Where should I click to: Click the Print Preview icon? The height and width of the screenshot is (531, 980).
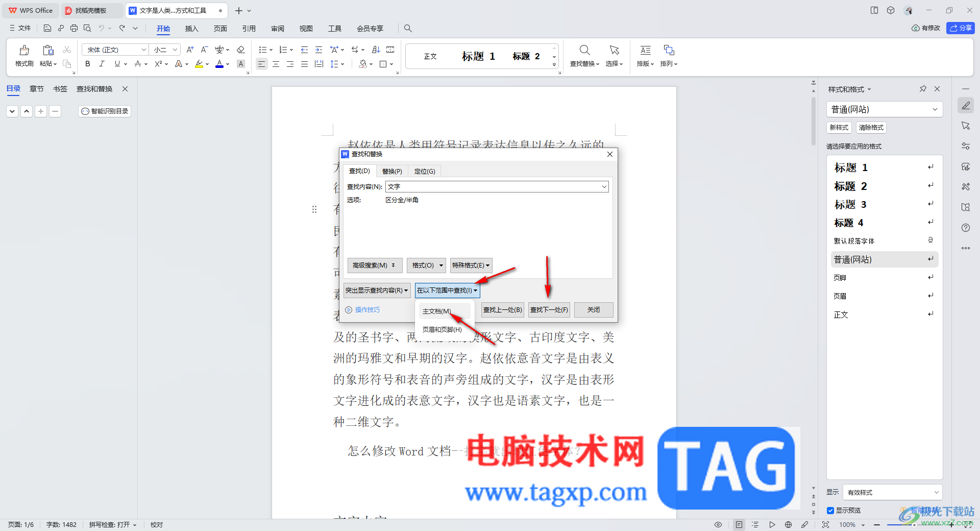[x=87, y=28]
